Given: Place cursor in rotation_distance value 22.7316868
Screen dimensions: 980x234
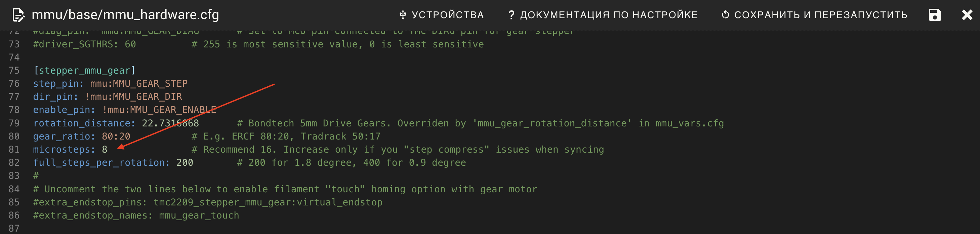Looking at the screenshot, I should [x=170, y=123].
